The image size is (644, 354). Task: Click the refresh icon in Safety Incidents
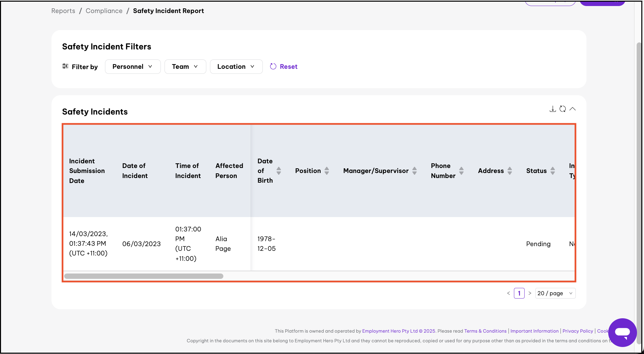point(563,109)
